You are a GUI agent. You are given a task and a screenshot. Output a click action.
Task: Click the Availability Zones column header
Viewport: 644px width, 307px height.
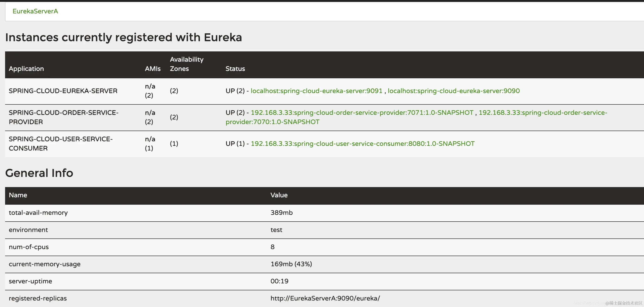point(186,64)
